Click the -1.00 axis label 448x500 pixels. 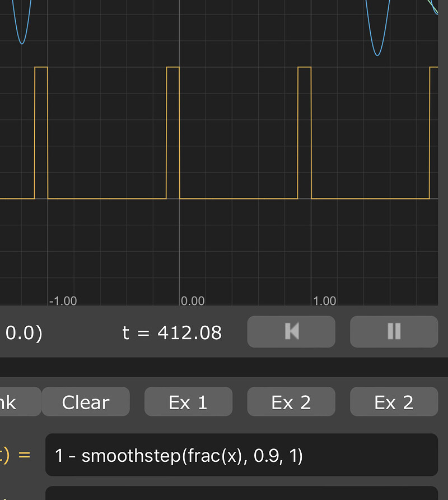(63, 300)
